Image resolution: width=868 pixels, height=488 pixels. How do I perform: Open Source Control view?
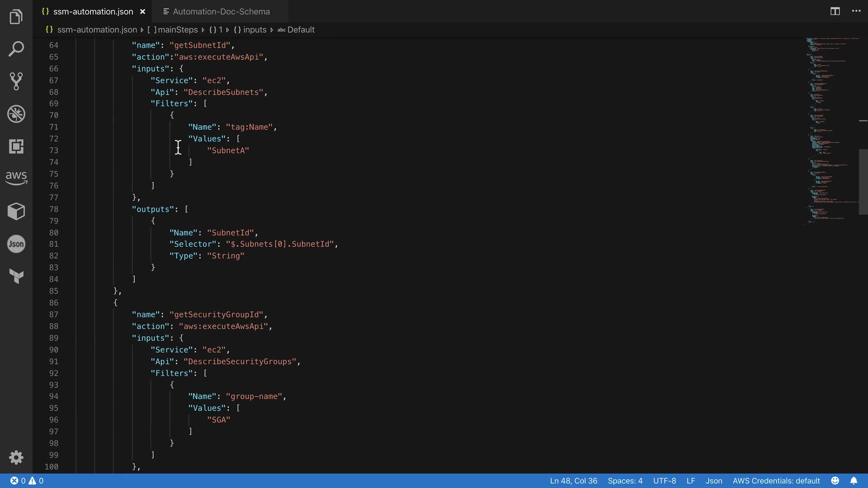[x=16, y=81]
